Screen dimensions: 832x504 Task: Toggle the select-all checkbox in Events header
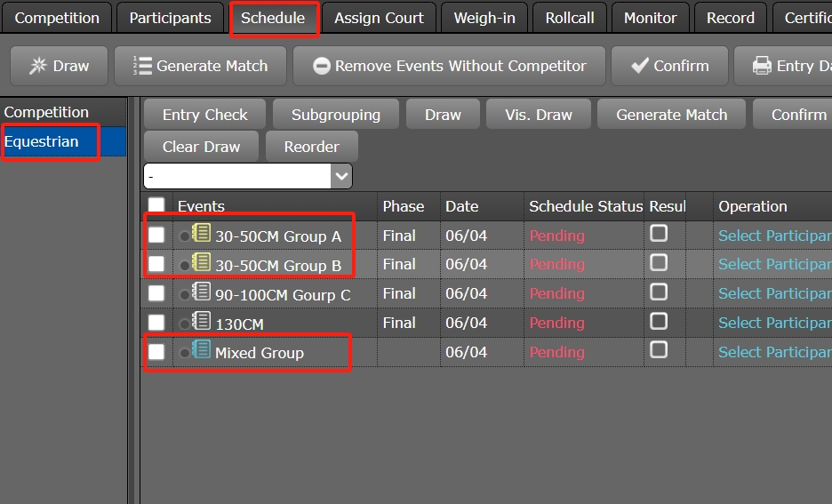pos(156,206)
